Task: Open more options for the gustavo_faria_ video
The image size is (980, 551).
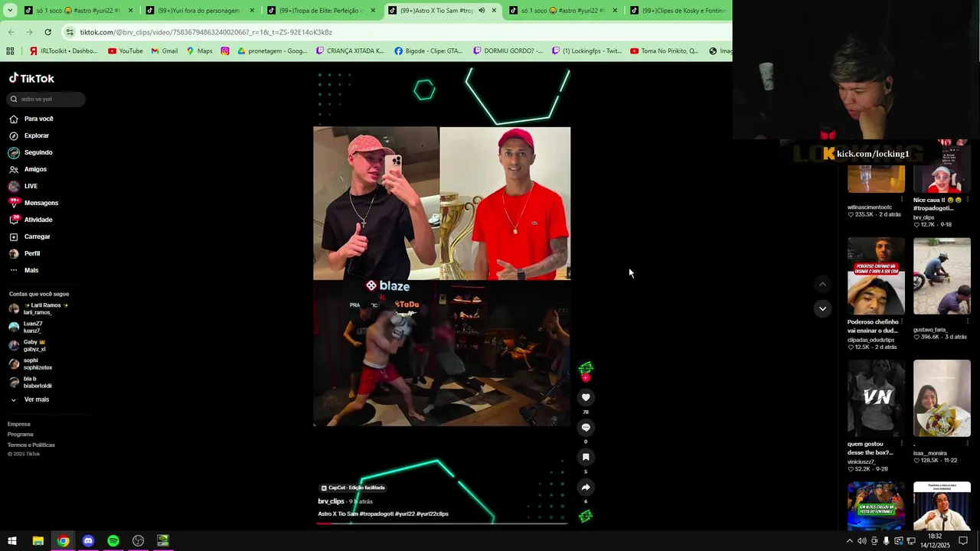Action: (x=968, y=322)
